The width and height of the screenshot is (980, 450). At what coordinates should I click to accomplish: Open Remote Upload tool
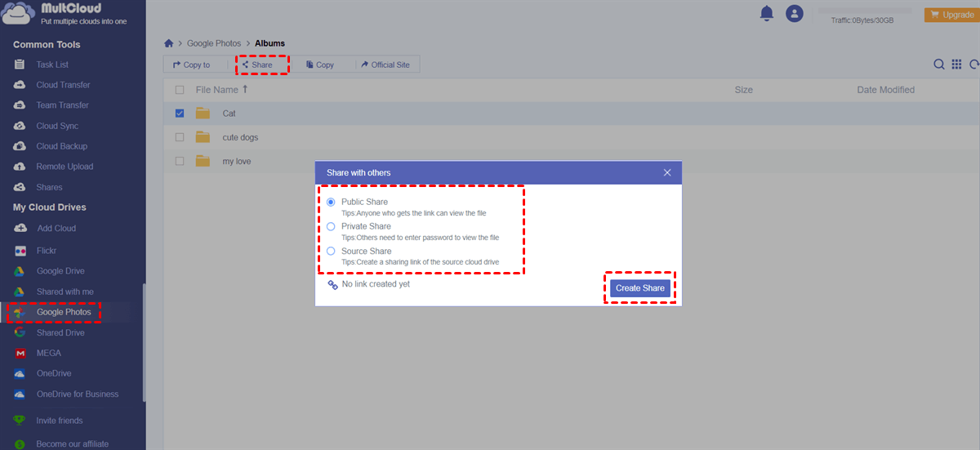point(65,167)
